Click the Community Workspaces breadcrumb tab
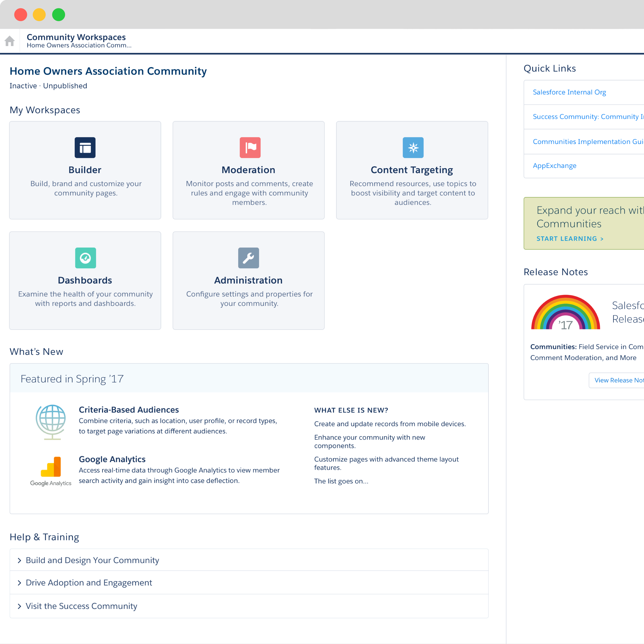The width and height of the screenshot is (644, 644). (77, 37)
